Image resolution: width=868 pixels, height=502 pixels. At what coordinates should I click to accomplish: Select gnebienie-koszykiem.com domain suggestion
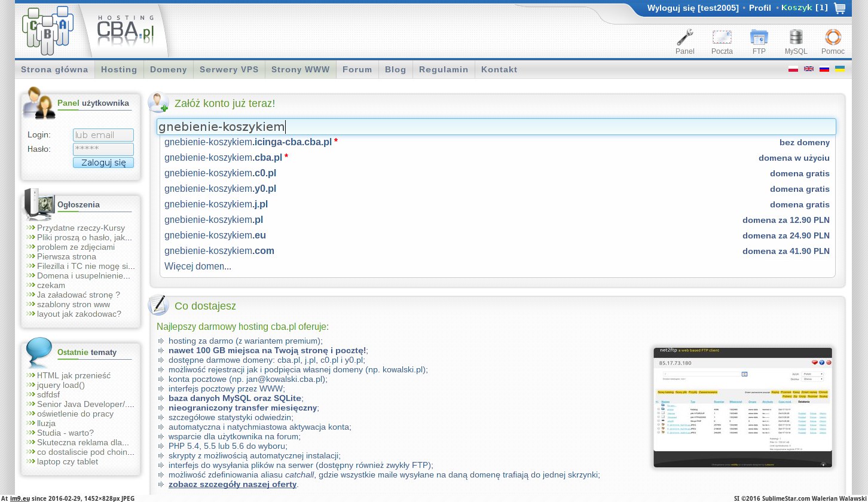tap(497, 251)
